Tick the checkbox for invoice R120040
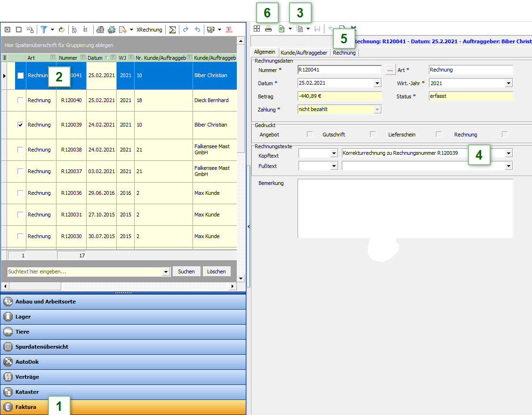 coord(20,100)
